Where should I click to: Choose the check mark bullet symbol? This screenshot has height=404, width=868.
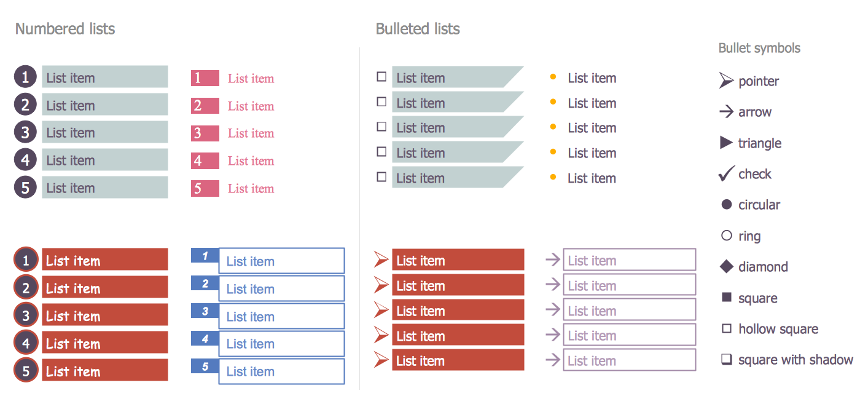tap(726, 174)
